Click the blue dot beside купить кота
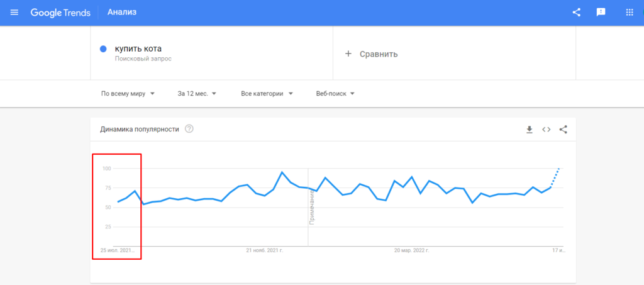Image resolution: width=644 pixels, height=285 pixels. pyautogui.click(x=103, y=49)
